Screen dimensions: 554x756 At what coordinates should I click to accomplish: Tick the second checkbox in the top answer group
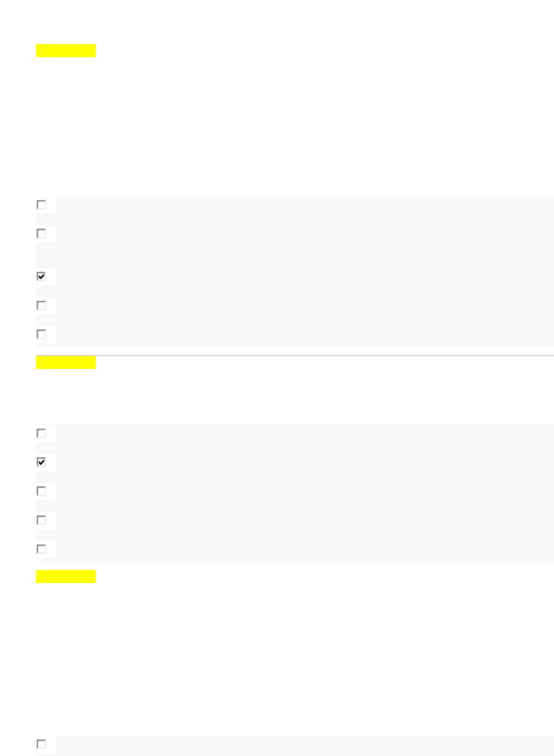pos(42,234)
